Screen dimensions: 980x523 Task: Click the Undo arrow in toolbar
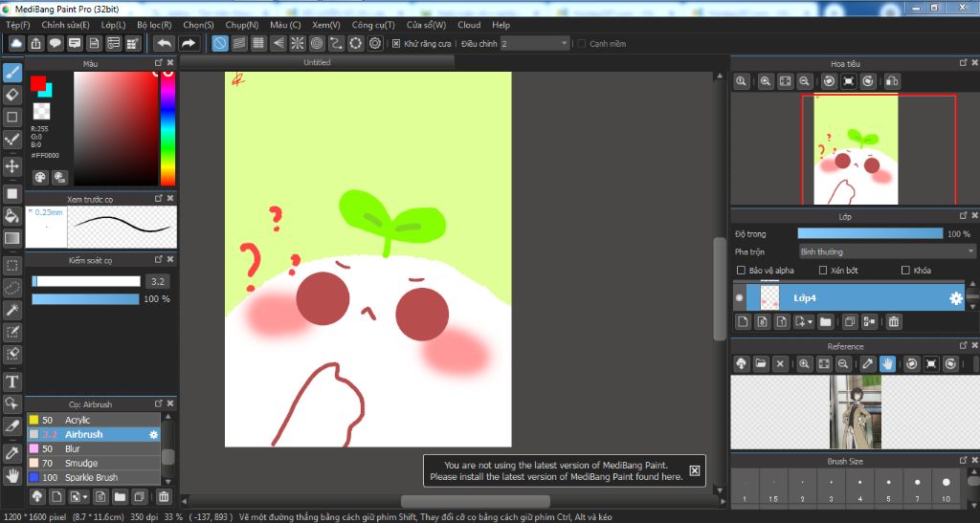(165, 43)
